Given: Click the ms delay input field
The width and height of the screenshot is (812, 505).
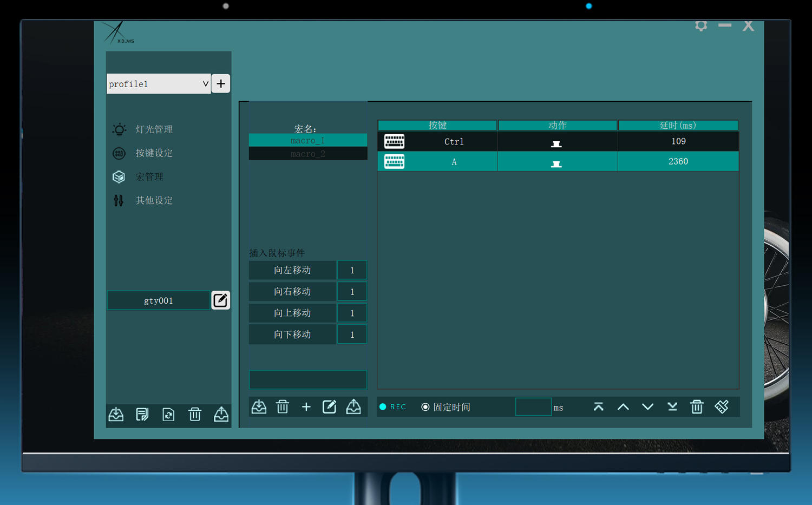Looking at the screenshot, I should coord(533,407).
